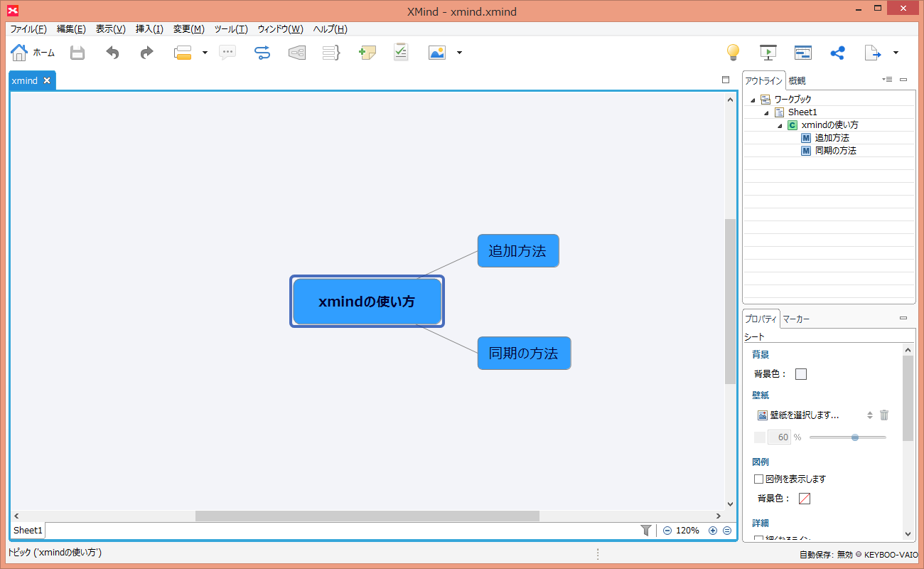This screenshot has width=924, height=569.
Task: Click the canvas horizontal scrollbar thumb
Action: [367, 516]
